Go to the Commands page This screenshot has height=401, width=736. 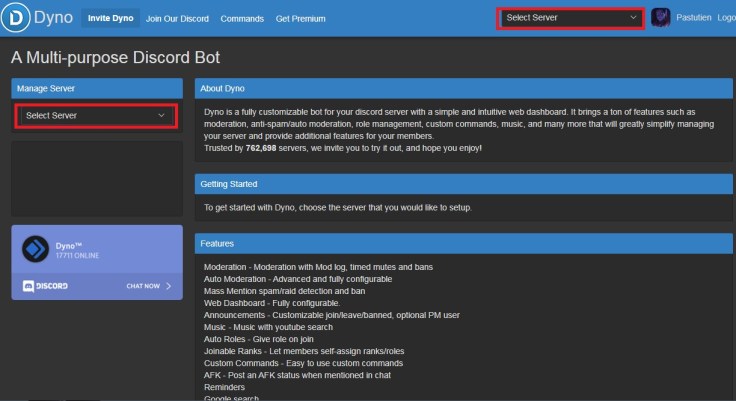pos(242,19)
